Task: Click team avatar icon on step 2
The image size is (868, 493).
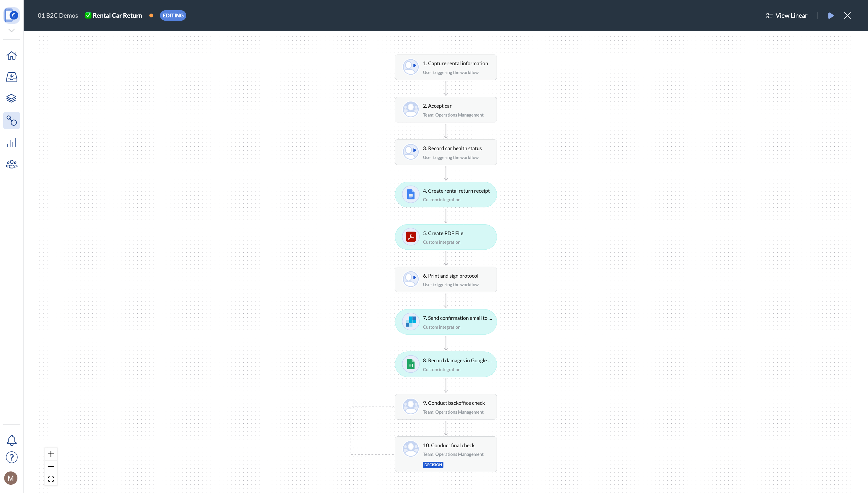Action: tap(411, 110)
